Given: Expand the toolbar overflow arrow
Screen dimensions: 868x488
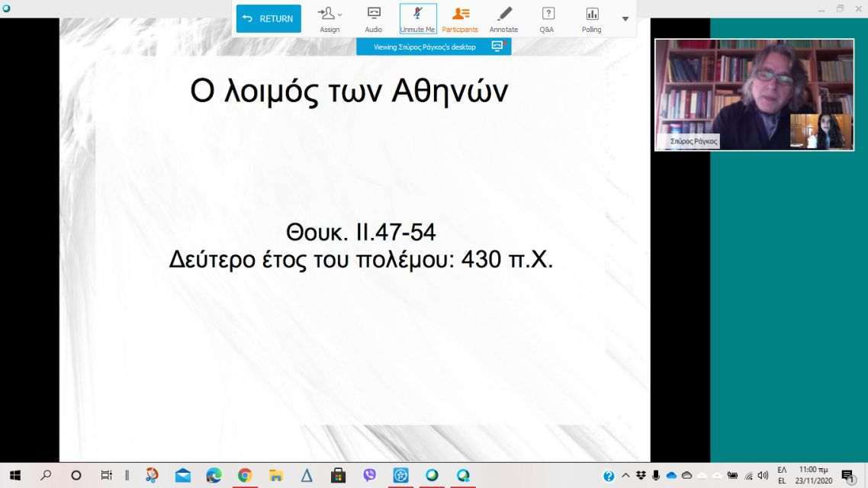Looking at the screenshot, I should tap(625, 19).
